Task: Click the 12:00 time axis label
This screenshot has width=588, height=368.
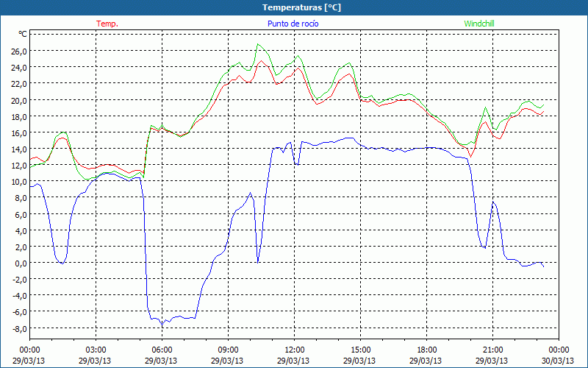Action: coord(295,350)
